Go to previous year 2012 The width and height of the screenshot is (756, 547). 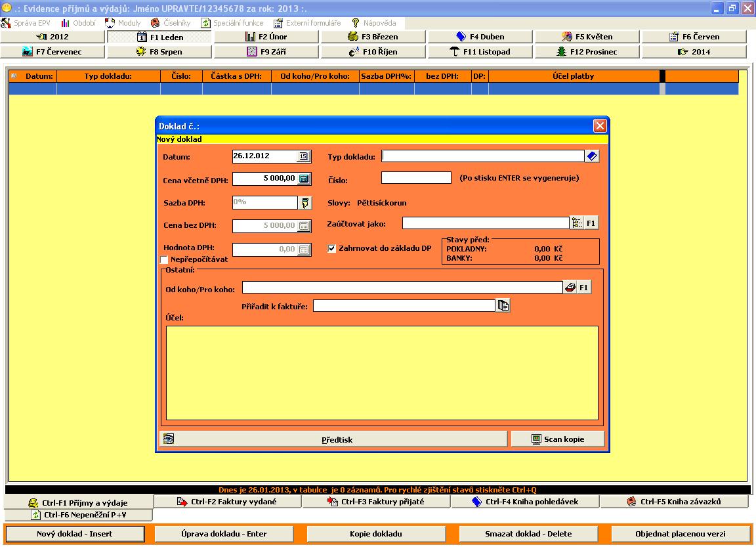tap(52, 37)
